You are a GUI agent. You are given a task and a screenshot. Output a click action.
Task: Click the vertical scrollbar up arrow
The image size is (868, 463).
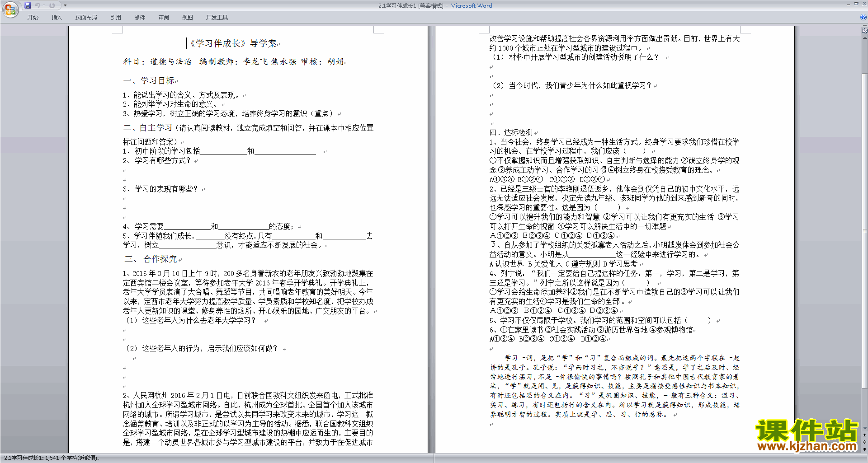(865, 37)
